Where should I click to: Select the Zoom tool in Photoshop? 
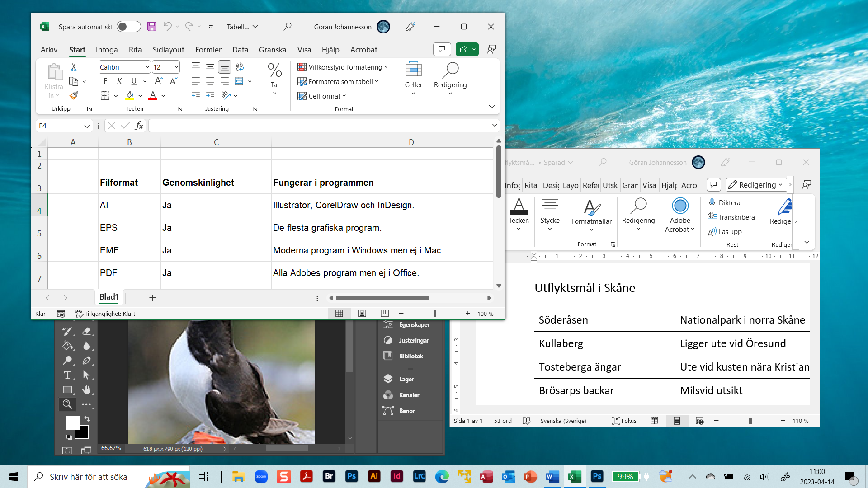pyautogui.click(x=67, y=404)
